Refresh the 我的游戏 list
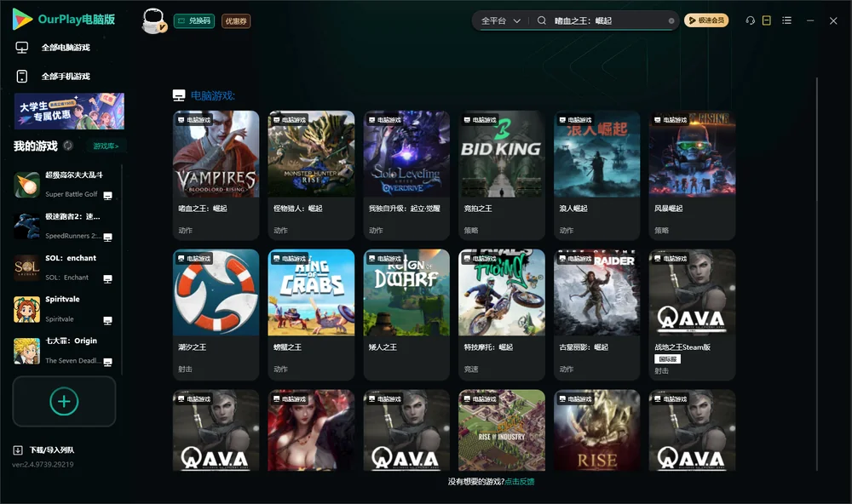Viewport: 852px width, 504px height. (68, 146)
